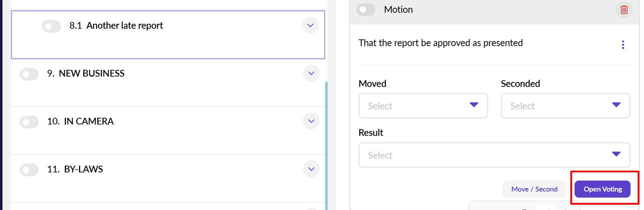Select the 11. BY-LAWS agenda item
This screenshot has height=210, width=644.
84,169
